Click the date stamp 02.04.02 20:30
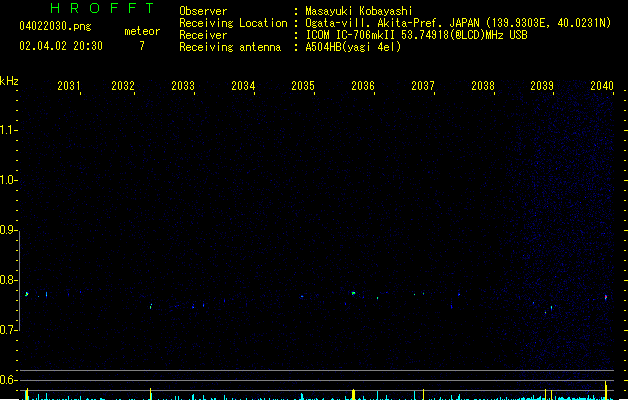Screen dimensions: 629x400 (61, 46)
